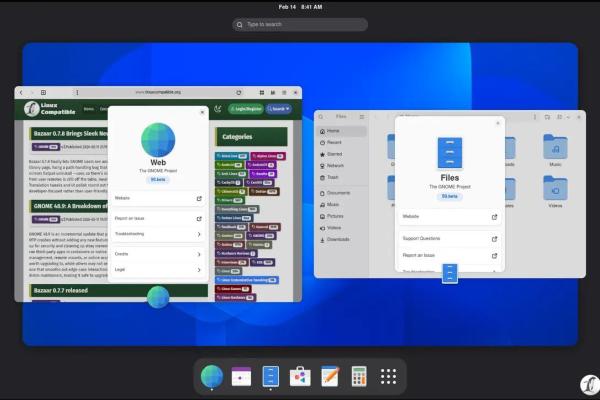
Task: Expand Troubleshooting in About Web
Action: pos(158,234)
